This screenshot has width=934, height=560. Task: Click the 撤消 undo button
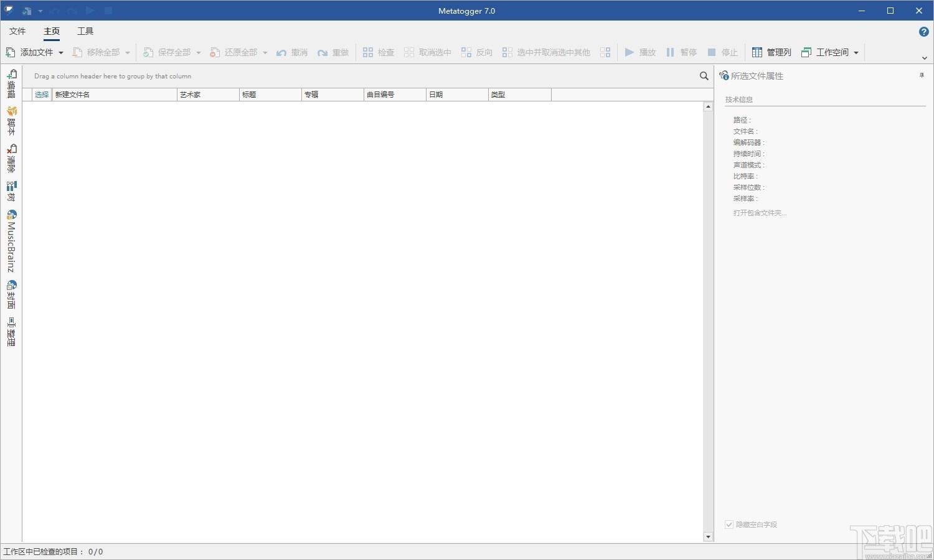pyautogui.click(x=292, y=52)
